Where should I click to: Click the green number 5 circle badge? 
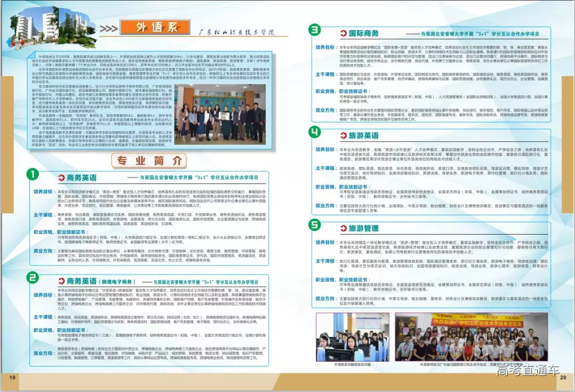[315, 225]
